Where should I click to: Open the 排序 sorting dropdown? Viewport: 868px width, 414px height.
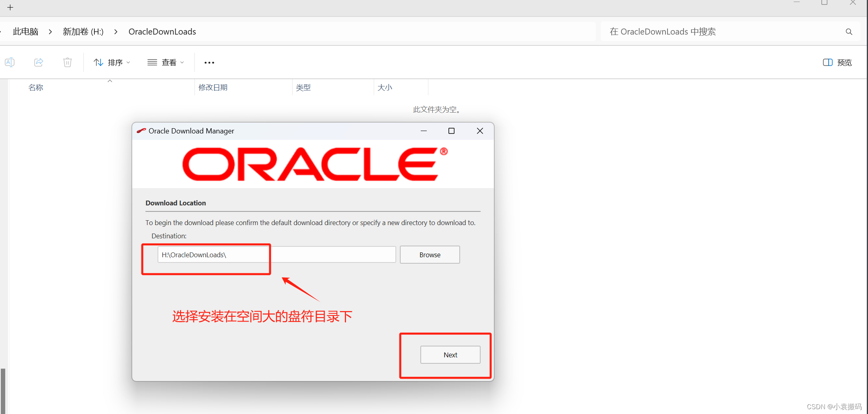coord(117,62)
